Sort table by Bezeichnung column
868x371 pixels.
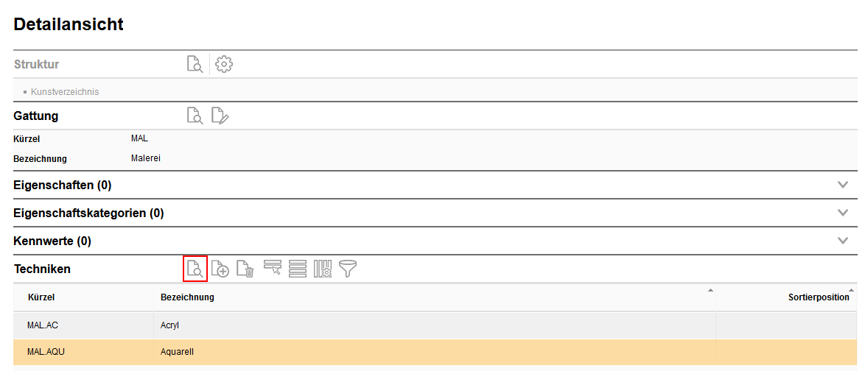[187, 297]
